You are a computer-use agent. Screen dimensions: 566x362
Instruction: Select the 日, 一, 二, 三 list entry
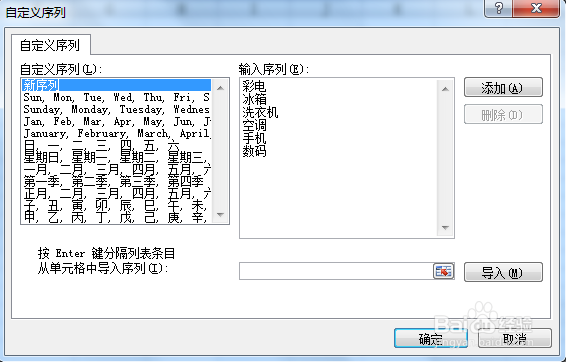116,145
